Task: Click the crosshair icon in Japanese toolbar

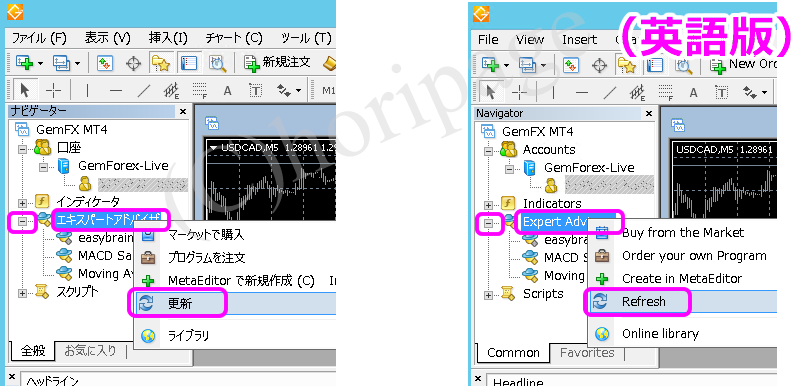Action: 134,63
